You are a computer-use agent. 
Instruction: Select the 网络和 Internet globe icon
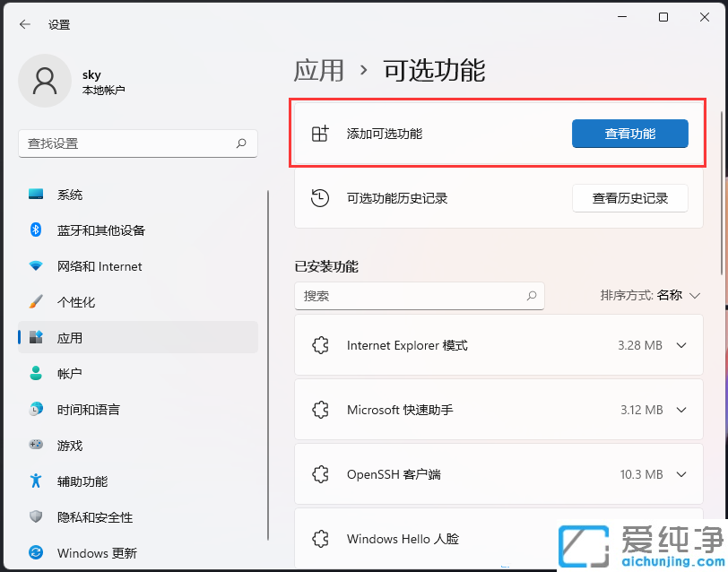(34, 266)
